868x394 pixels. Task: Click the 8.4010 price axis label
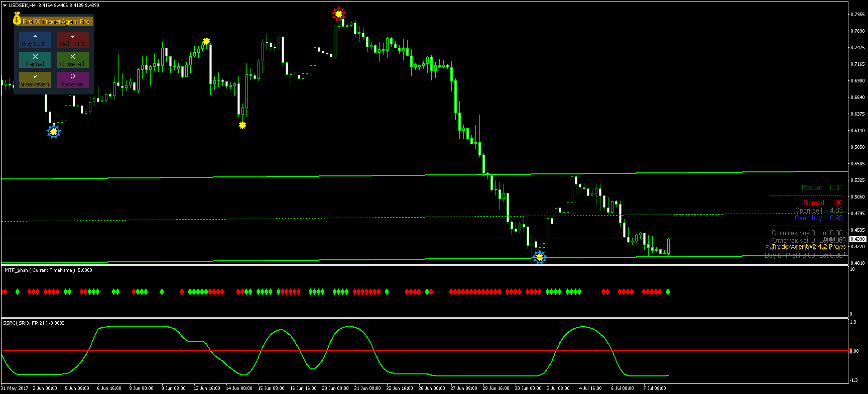click(857, 263)
